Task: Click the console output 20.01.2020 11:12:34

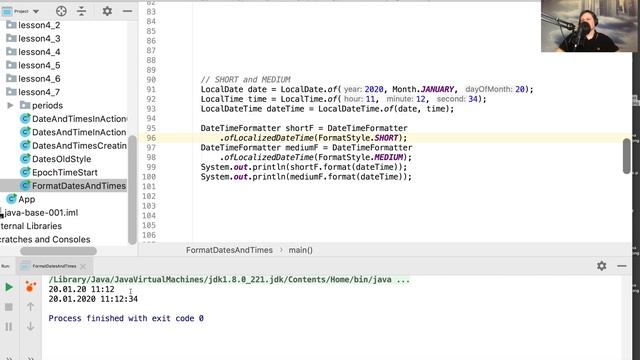Action: pyautogui.click(x=93, y=299)
